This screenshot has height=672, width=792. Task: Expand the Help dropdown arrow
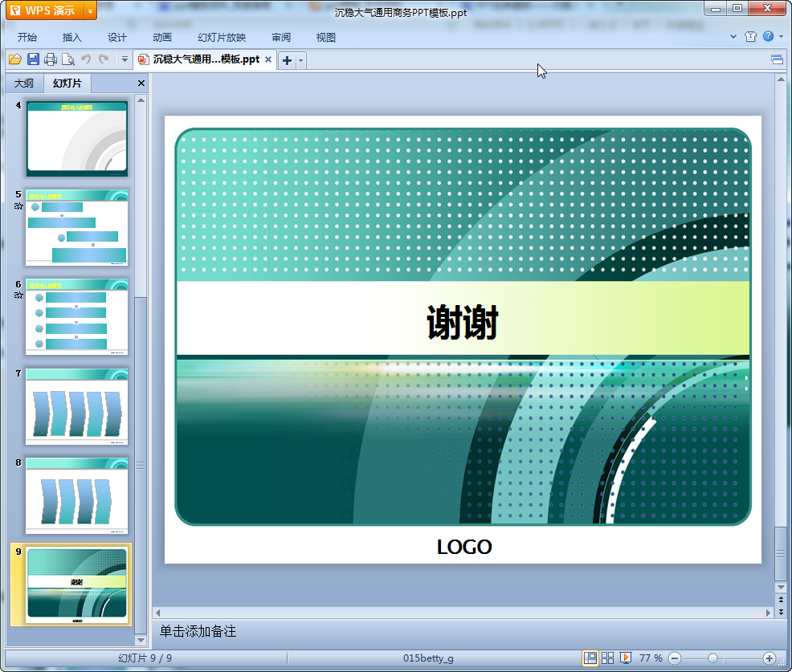click(782, 36)
